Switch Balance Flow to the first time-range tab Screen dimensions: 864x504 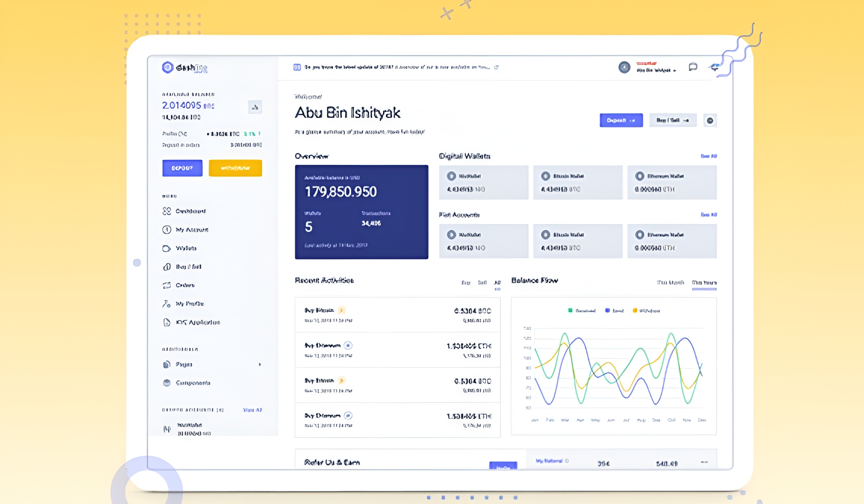(x=670, y=283)
